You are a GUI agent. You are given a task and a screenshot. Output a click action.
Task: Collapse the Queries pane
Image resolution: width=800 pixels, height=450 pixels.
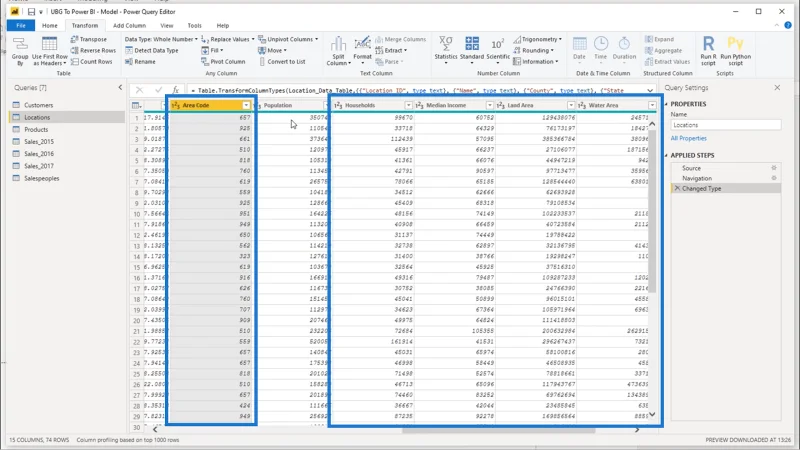120,87
